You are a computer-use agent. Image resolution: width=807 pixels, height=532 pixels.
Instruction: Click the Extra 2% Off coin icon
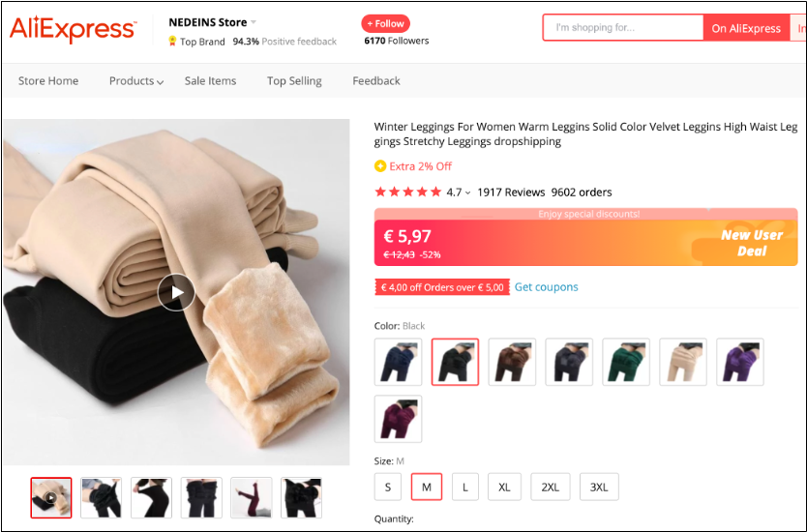pyautogui.click(x=380, y=166)
